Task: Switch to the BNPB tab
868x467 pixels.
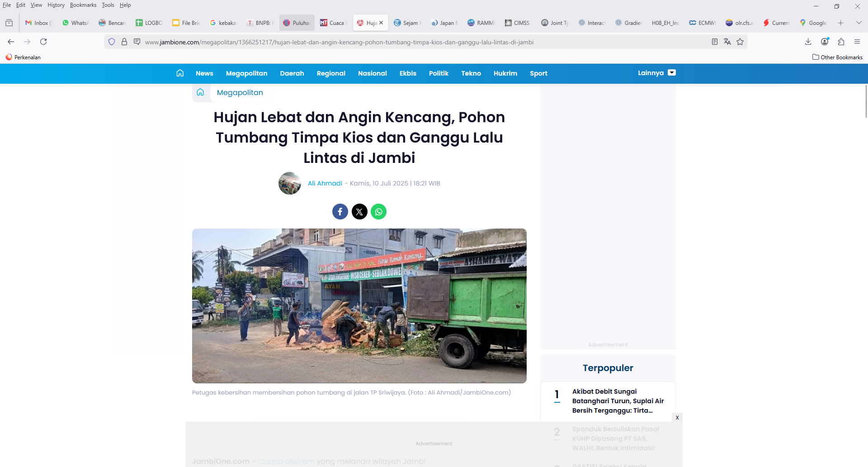Action: [x=260, y=23]
